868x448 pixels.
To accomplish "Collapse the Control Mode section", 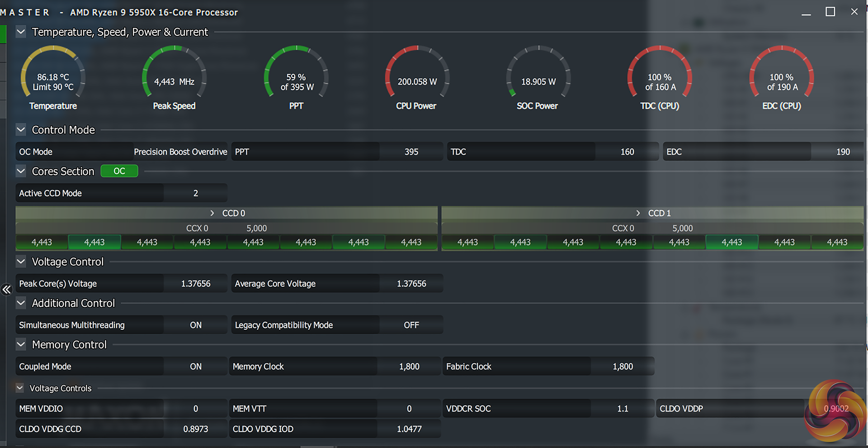I will point(21,130).
